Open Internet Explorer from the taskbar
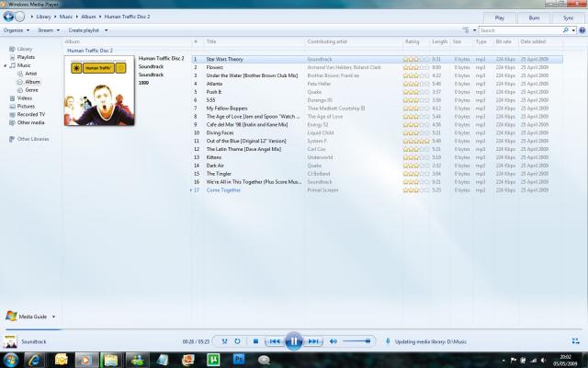The width and height of the screenshot is (588, 368). [37, 359]
